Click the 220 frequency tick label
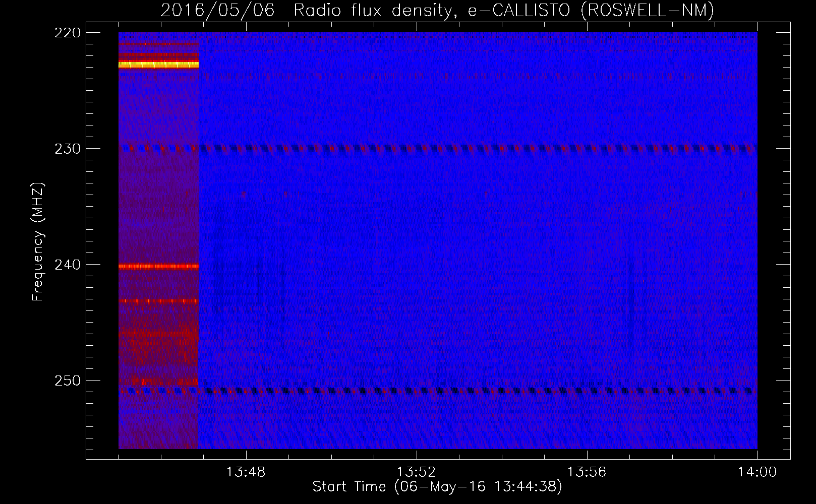This screenshot has width=816, height=504. pos(67,33)
